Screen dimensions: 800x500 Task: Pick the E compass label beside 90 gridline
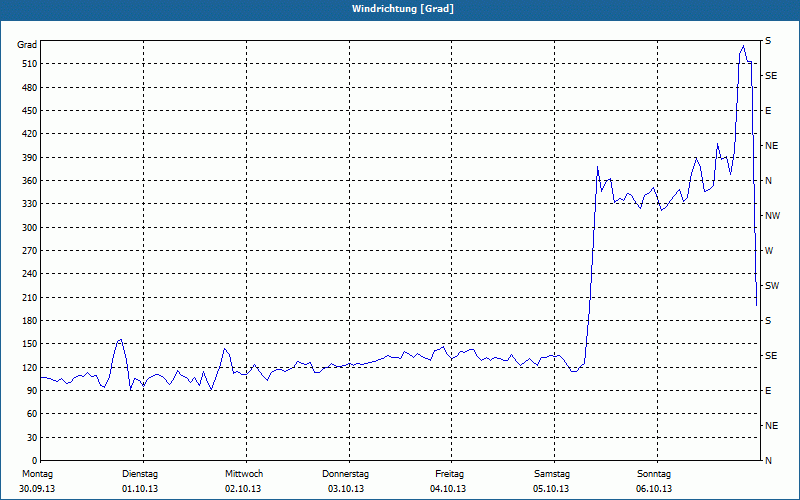(x=768, y=391)
